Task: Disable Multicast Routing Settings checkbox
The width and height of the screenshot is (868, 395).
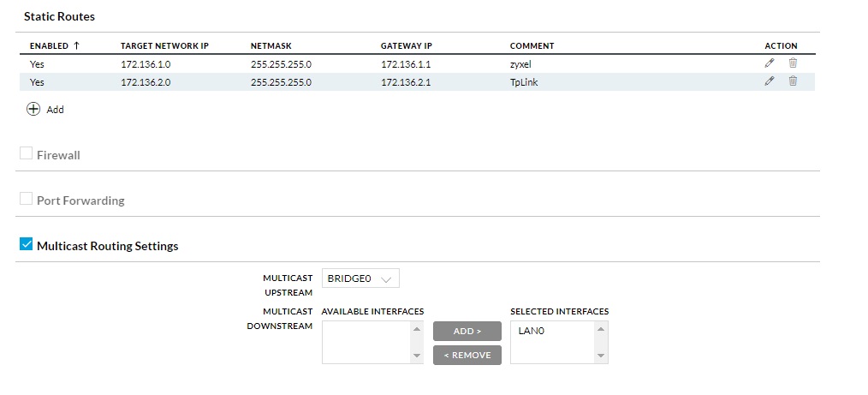Action: 26,244
